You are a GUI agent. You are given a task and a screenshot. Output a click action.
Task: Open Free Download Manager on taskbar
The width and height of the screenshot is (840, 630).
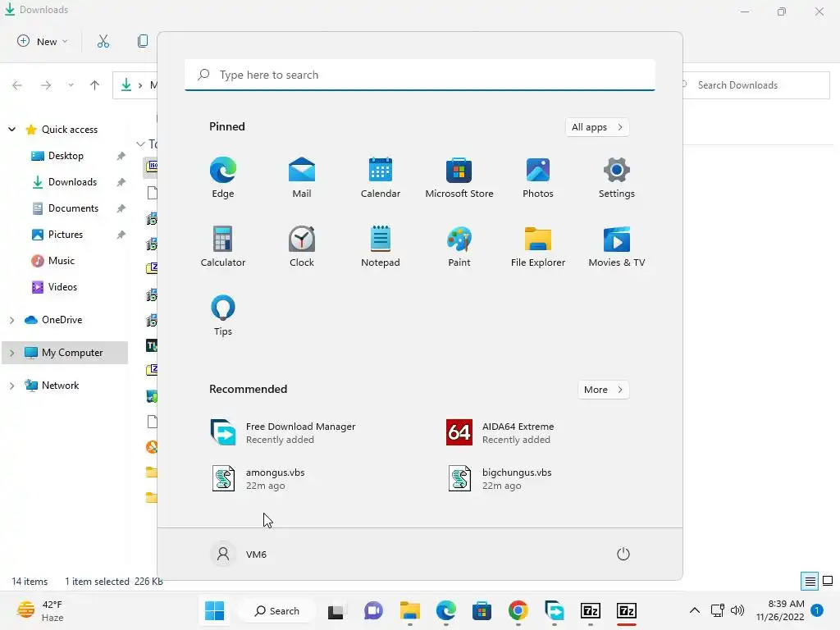(x=555, y=610)
